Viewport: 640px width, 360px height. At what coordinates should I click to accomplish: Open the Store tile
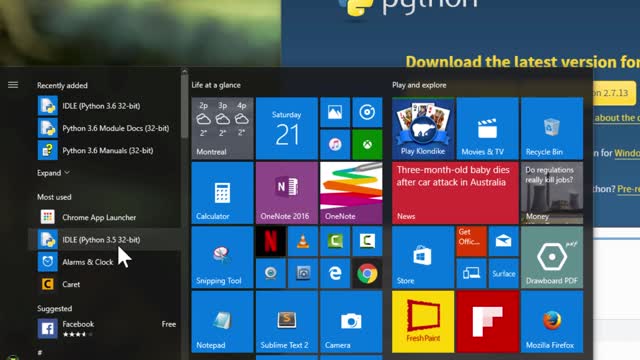click(423, 257)
